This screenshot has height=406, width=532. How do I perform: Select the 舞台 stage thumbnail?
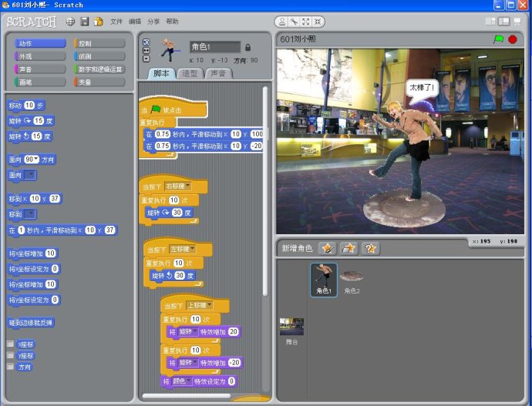click(291, 331)
